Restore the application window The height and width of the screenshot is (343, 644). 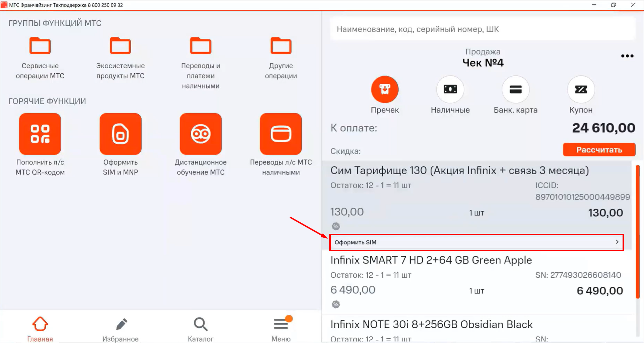click(613, 5)
